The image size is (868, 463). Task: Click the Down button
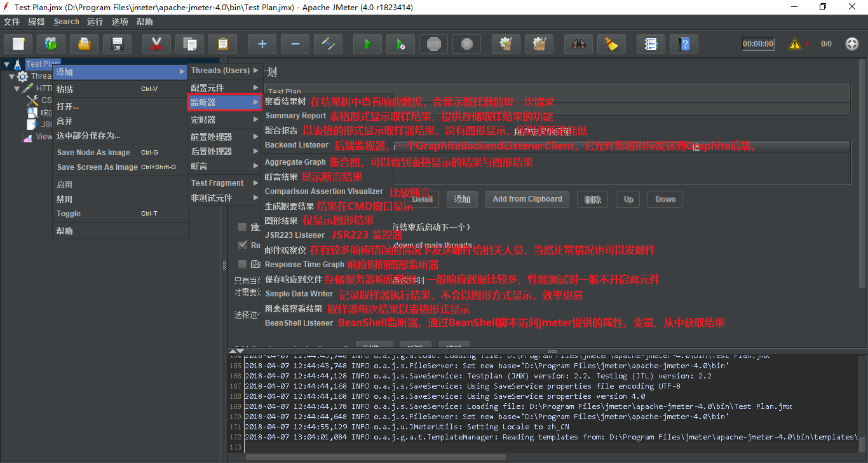point(665,199)
